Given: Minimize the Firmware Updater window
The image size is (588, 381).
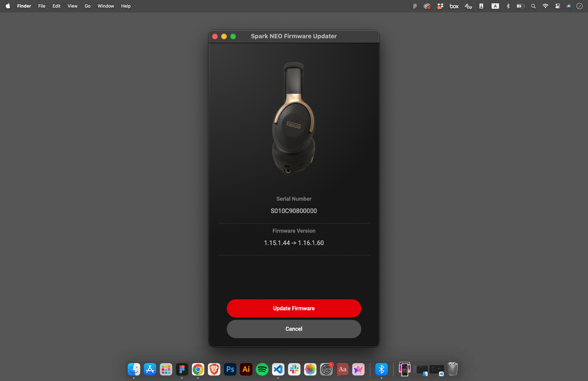Looking at the screenshot, I should tap(224, 36).
